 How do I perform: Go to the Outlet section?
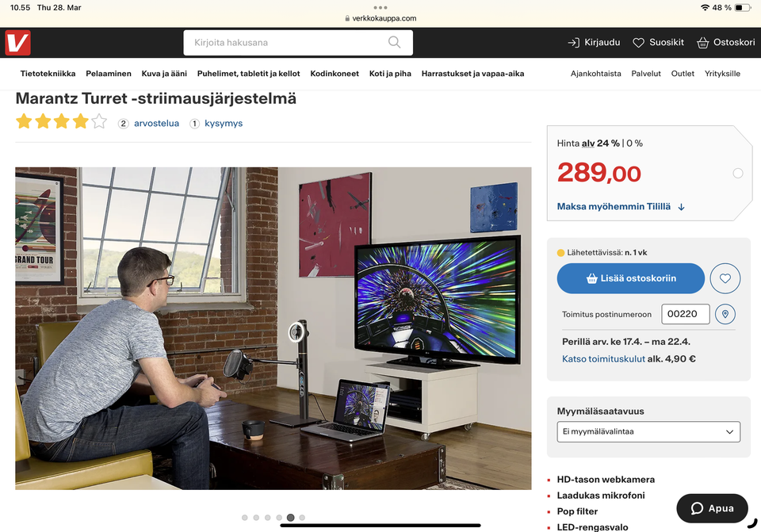tap(683, 73)
